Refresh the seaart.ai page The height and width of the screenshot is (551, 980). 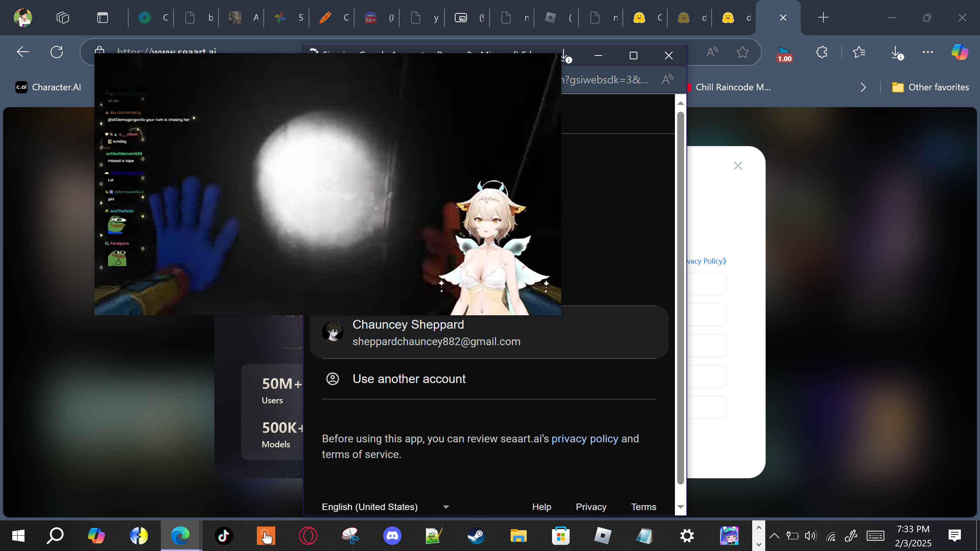[57, 52]
